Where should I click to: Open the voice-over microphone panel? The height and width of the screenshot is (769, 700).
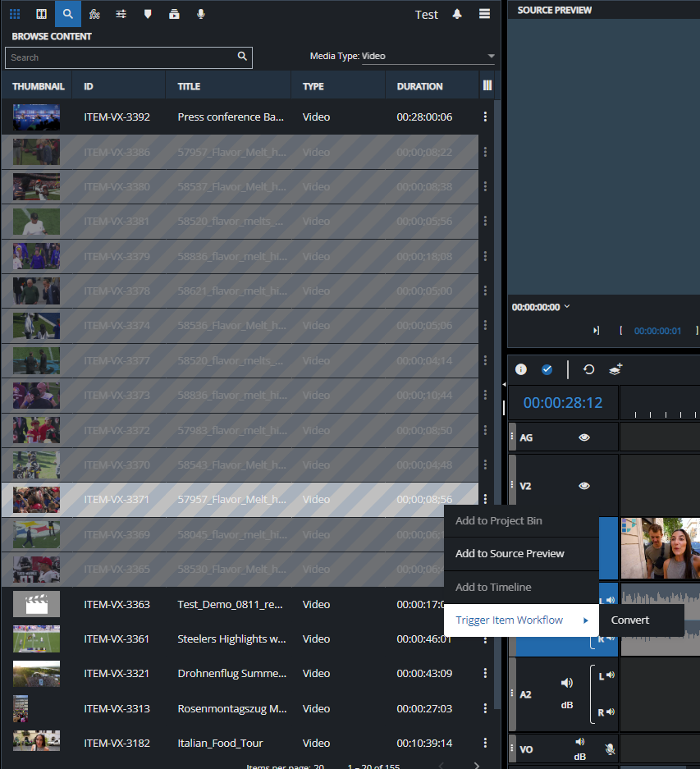click(200, 14)
